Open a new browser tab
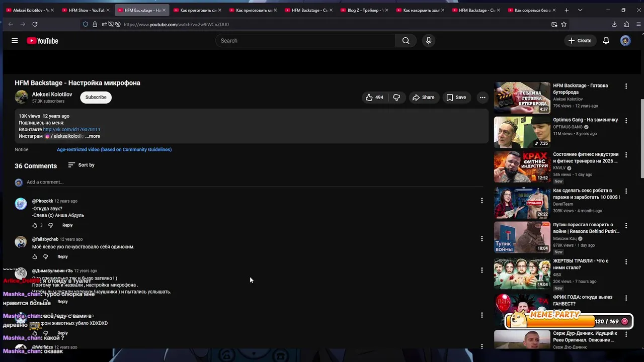 pyautogui.click(x=567, y=10)
